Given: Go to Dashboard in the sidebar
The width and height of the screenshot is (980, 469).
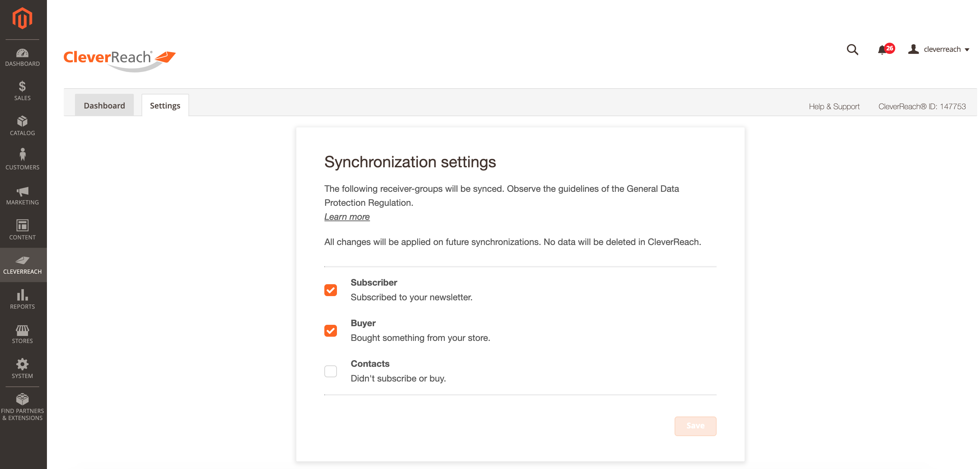Looking at the screenshot, I should click(x=22, y=57).
